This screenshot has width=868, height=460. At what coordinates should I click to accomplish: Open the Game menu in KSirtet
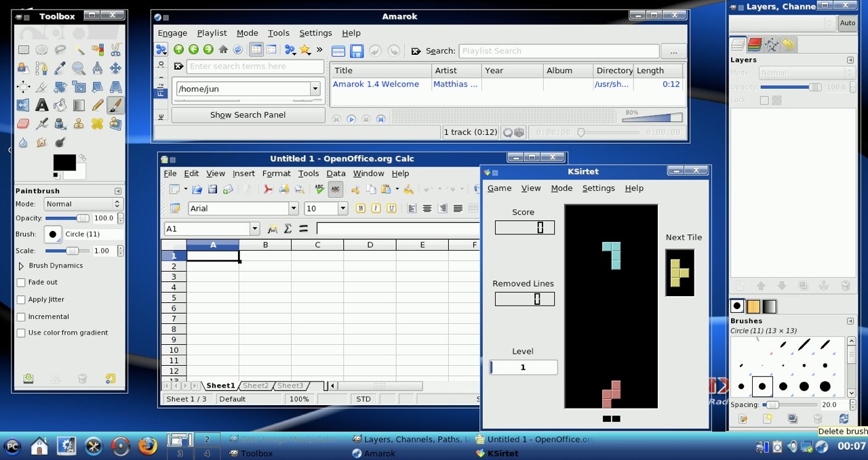pyautogui.click(x=499, y=188)
